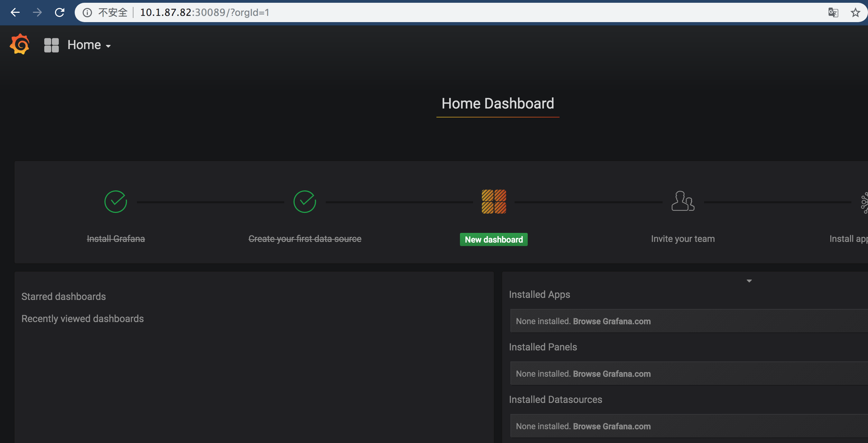Open the Invite your team step
Image resolution: width=868 pixels, height=443 pixels.
click(x=683, y=239)
